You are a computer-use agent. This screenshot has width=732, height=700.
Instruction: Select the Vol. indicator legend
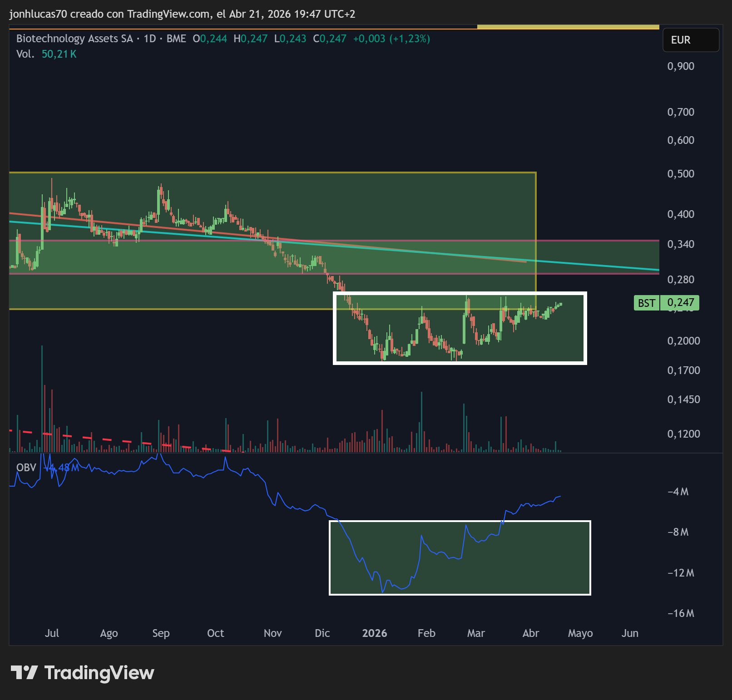pos(46,54)
